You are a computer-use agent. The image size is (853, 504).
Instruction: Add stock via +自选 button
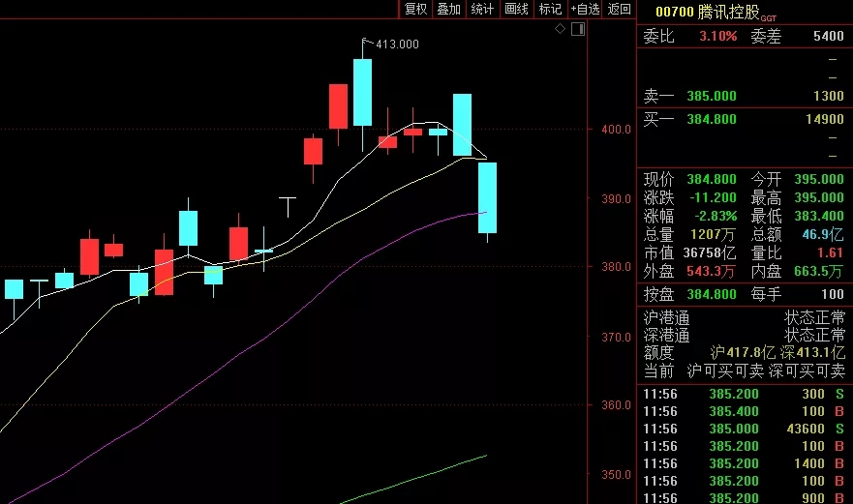584,9
